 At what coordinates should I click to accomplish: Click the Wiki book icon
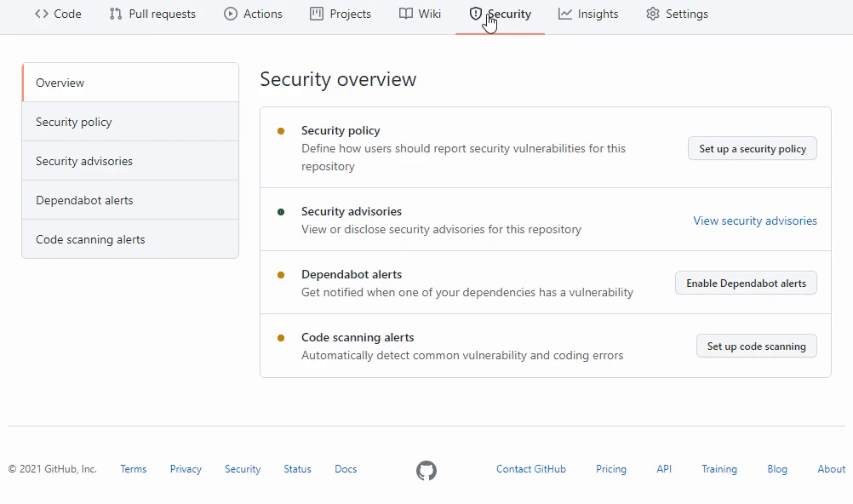pyautogui.click(x=406, y=14)
